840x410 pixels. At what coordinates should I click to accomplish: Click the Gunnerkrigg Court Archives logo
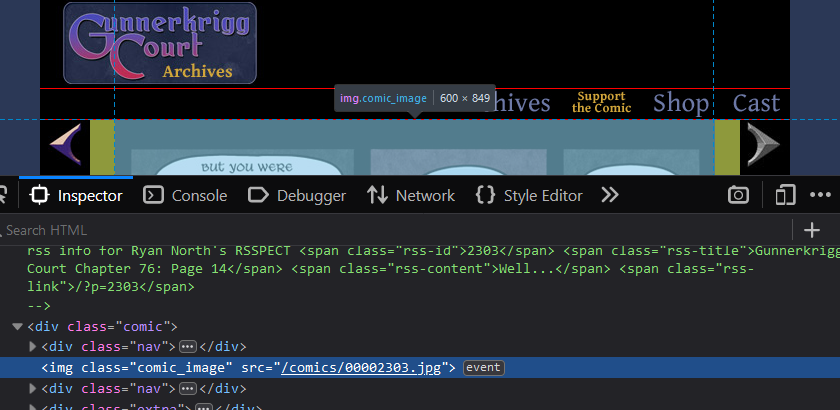click(160, 43)
